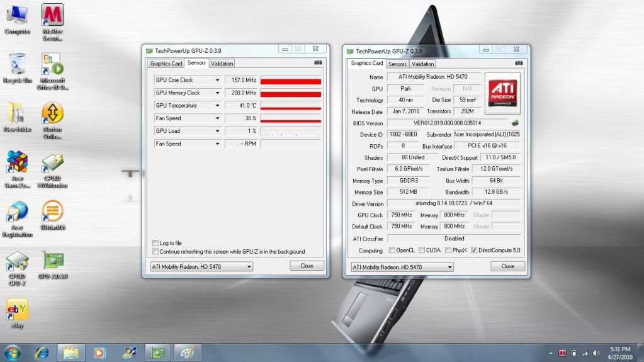Enable the Log to file checkbox

[x=155, y=243]
